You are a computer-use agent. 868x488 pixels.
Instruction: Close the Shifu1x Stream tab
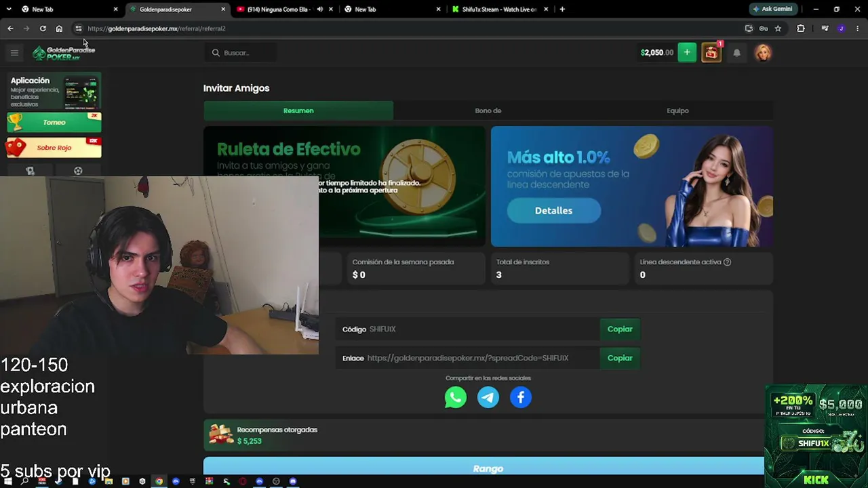(x=546, y=9)
